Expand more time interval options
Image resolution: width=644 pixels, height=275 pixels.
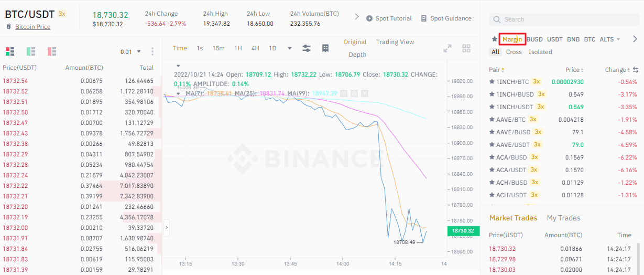click(289, 48)
